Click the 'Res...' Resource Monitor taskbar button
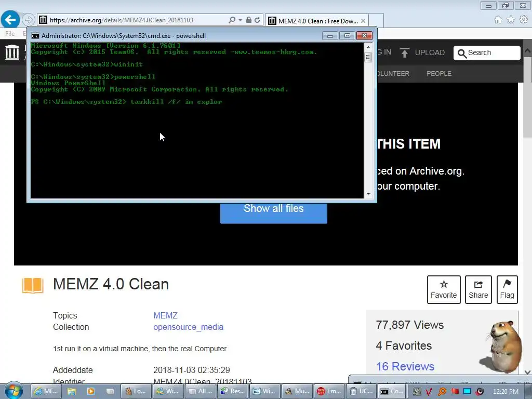This screenshot has height=399, width=532. pyautogui.click(x=233, y=391)
